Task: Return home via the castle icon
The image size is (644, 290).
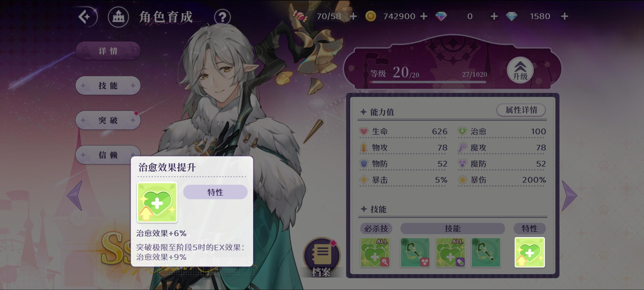Action: pyautogui.click(x=118, y=17)
